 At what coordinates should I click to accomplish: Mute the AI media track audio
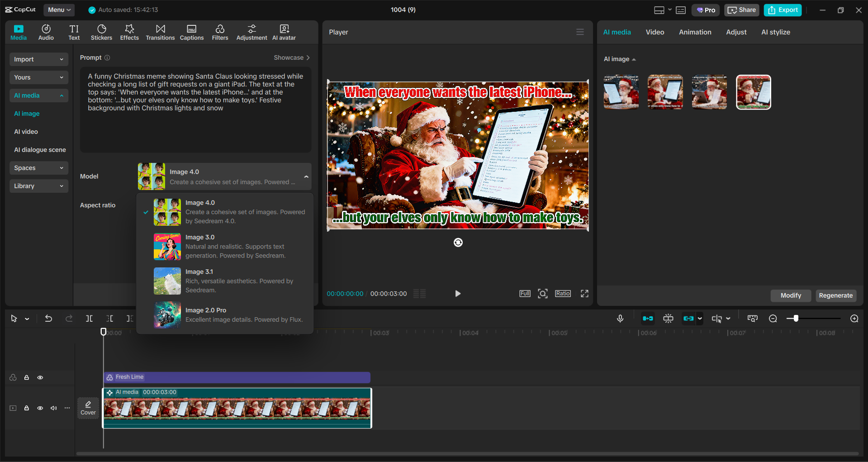coord(54,408)
